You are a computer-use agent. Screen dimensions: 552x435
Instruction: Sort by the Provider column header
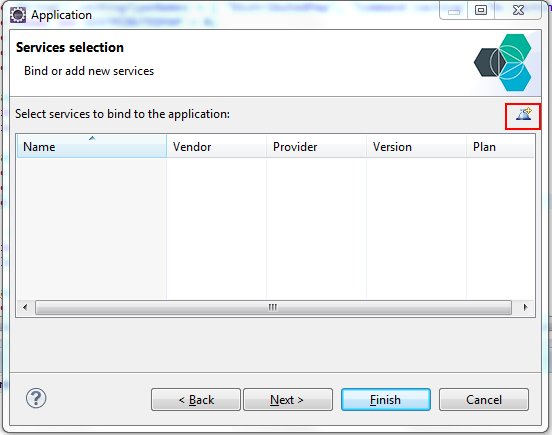tap(316, 146)
